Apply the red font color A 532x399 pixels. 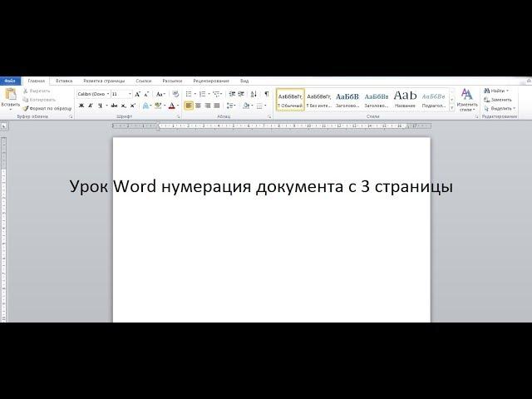172,106
